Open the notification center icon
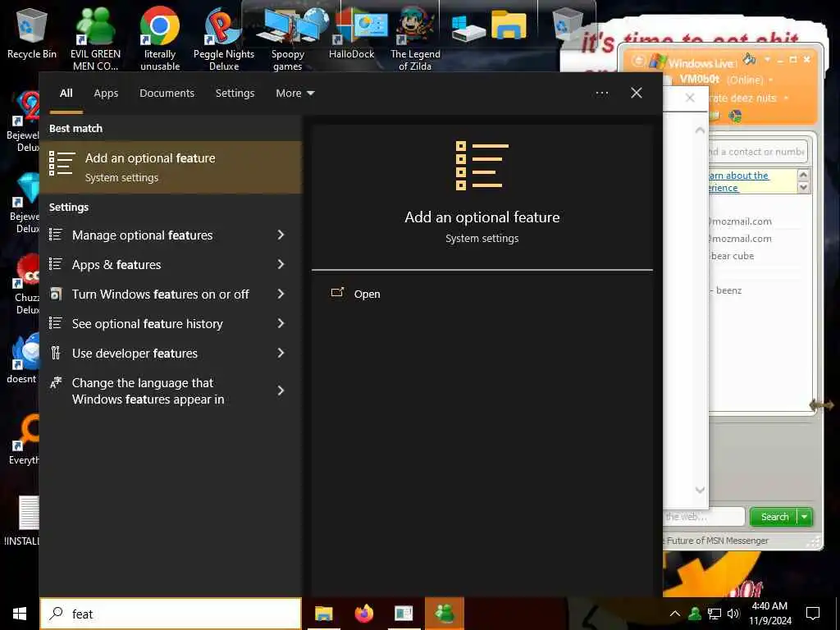Screen dimensions: 840x630 coord(813,614)
